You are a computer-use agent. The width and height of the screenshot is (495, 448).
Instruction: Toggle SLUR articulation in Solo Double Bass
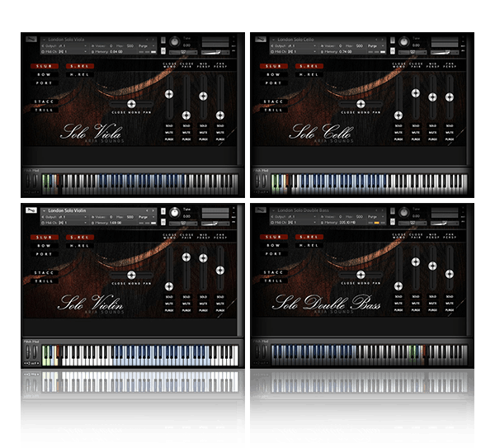[x=273, y=237]
